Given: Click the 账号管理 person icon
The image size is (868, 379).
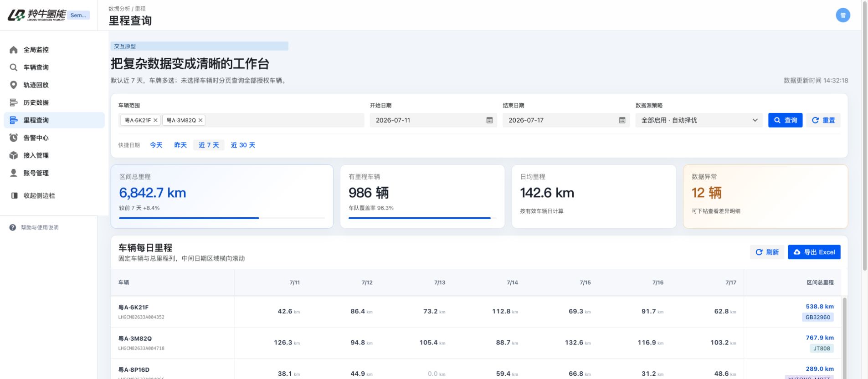Looking at the screenshot, I should pyautogui.click(x=14, y=173).
